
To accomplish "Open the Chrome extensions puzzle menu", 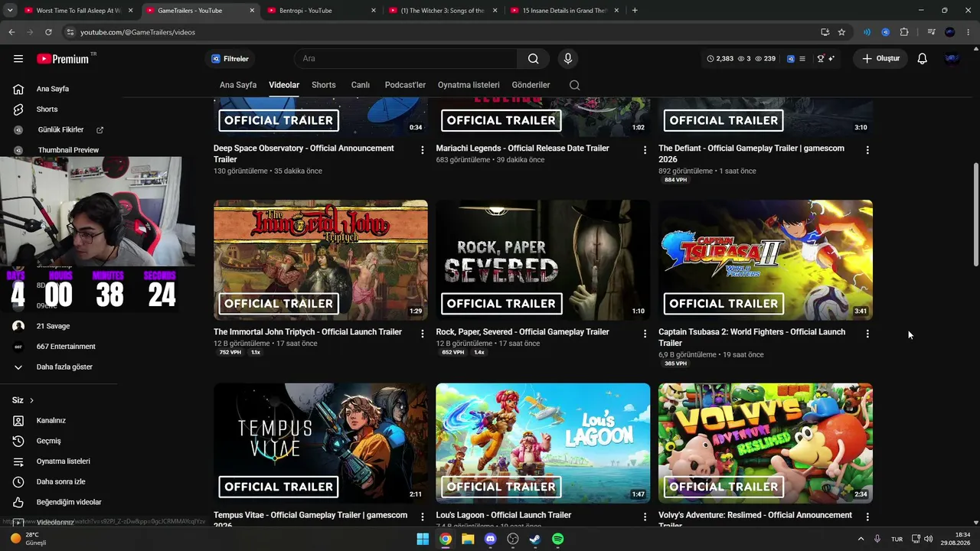I will pos(904,32).
